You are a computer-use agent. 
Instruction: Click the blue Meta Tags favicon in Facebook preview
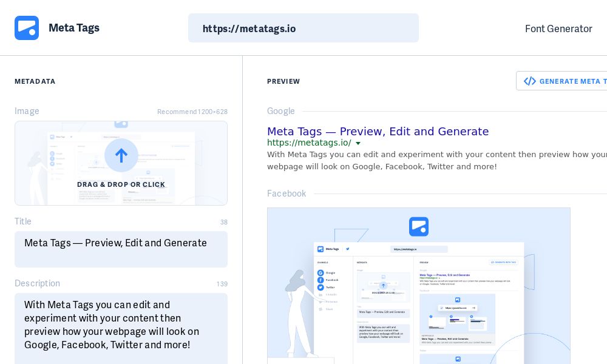(x=419, y=226)
